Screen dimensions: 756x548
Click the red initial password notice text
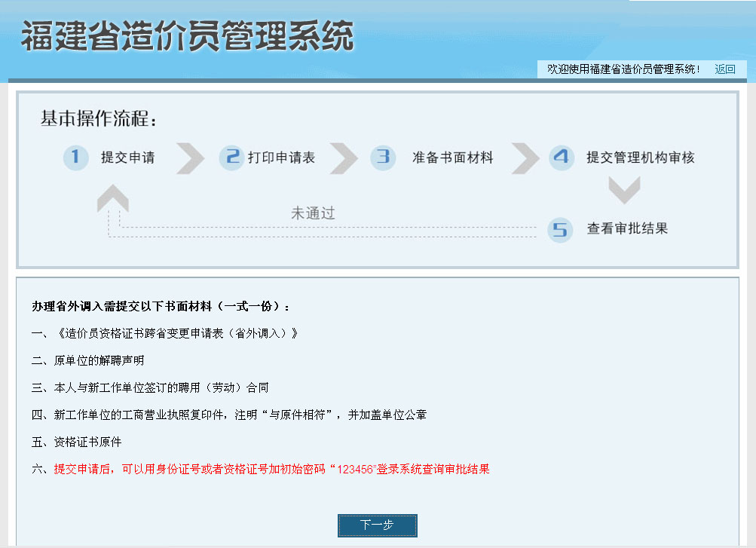pos(271,469)
